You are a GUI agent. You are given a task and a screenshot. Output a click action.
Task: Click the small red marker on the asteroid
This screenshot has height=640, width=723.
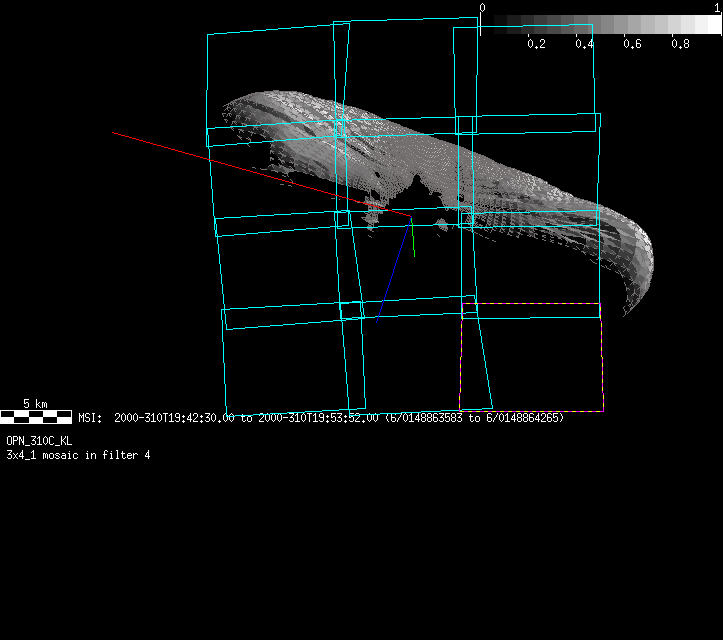coord(374,206)
